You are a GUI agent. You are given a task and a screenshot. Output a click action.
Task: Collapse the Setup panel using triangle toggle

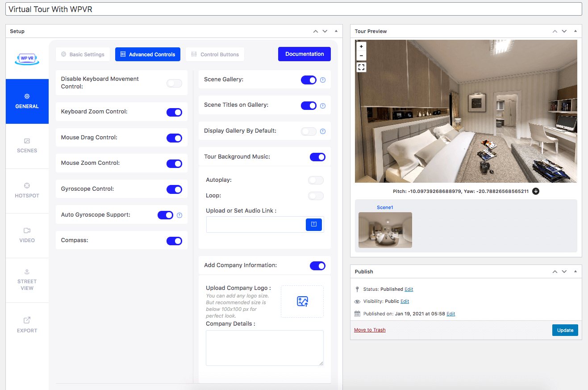pyautogui.click(x=336, y=31)
